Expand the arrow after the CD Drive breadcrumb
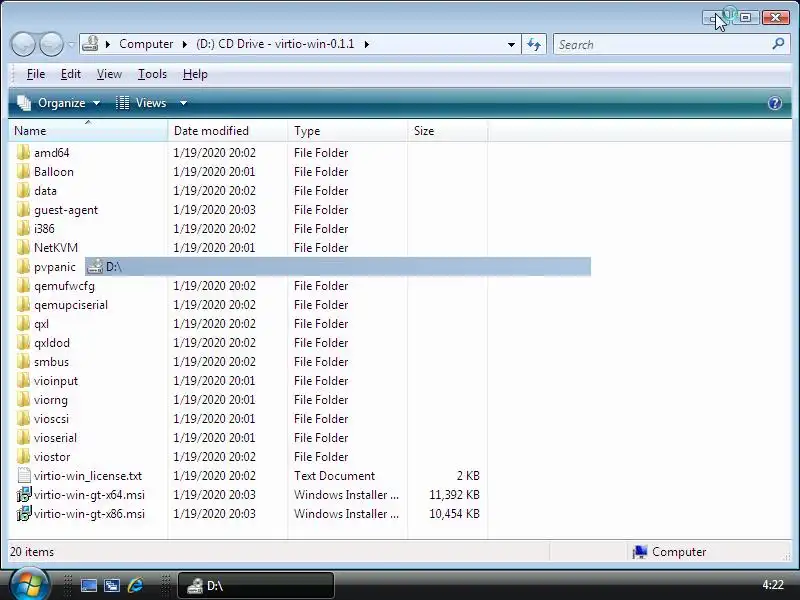The width and height of the screenshot is (800, 600). tap(366, 44)
